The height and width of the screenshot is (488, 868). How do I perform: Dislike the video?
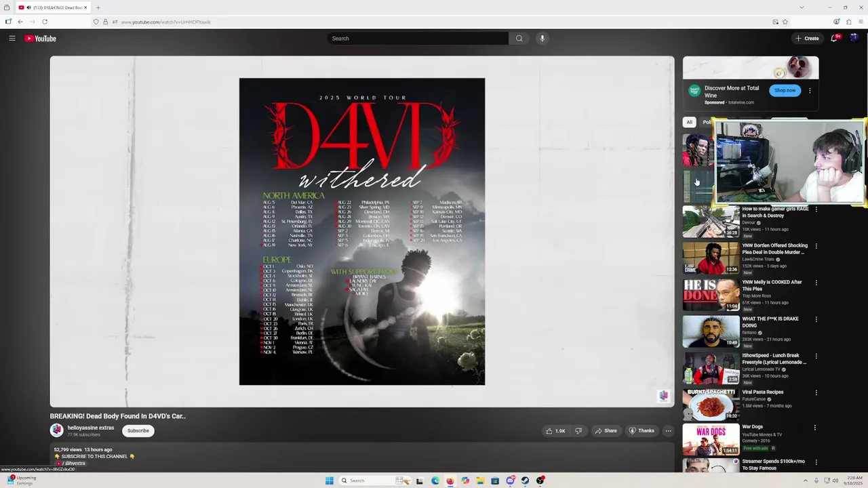(x=578, y=430)
